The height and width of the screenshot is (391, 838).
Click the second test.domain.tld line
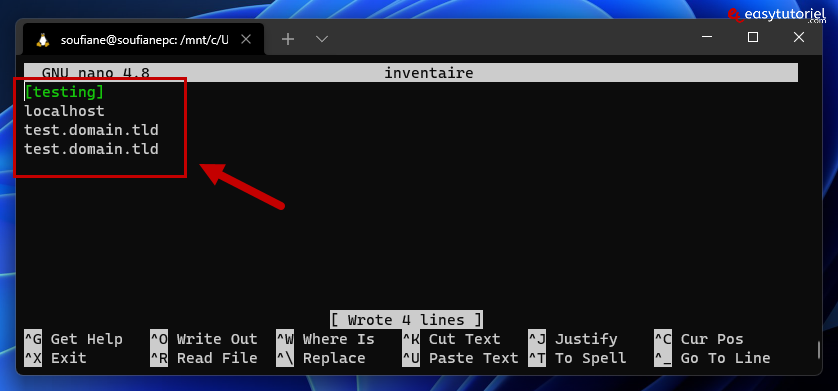[x=91, y=149]
